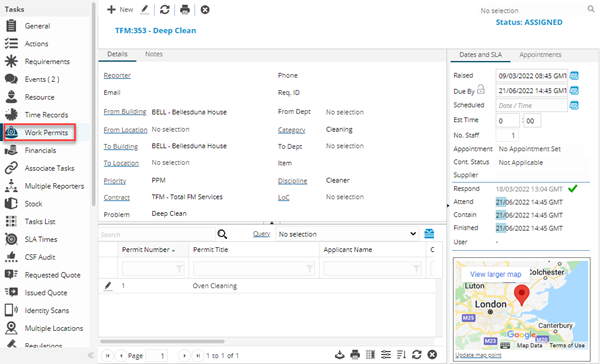Image resolution: width=600 pixels, height=364 pixels.
Task: Click the export icon in the grid footer
Action: pos(339,355)
